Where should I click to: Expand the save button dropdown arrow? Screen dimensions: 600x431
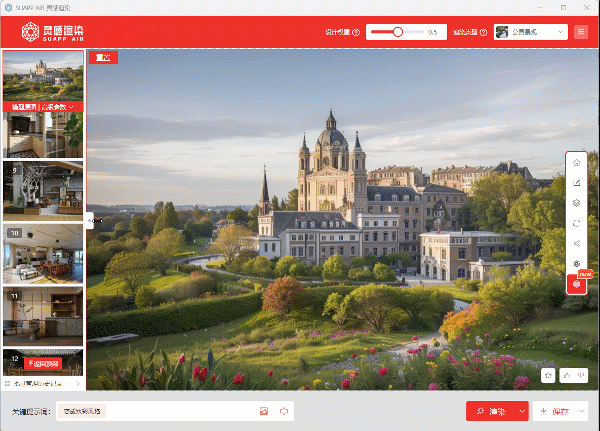[583, 411]
